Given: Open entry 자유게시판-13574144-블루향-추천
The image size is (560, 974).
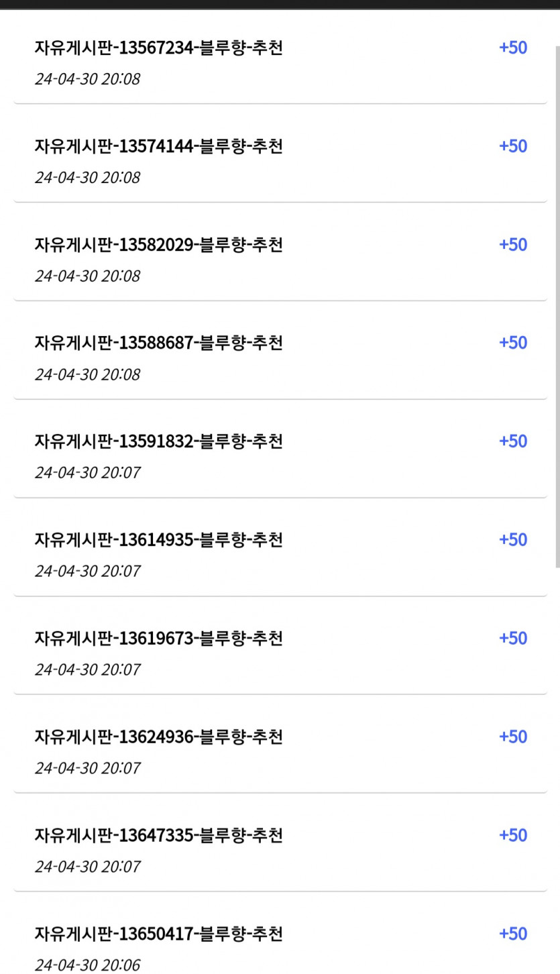Looking at the screenshot, I should [x=158, y=146].
